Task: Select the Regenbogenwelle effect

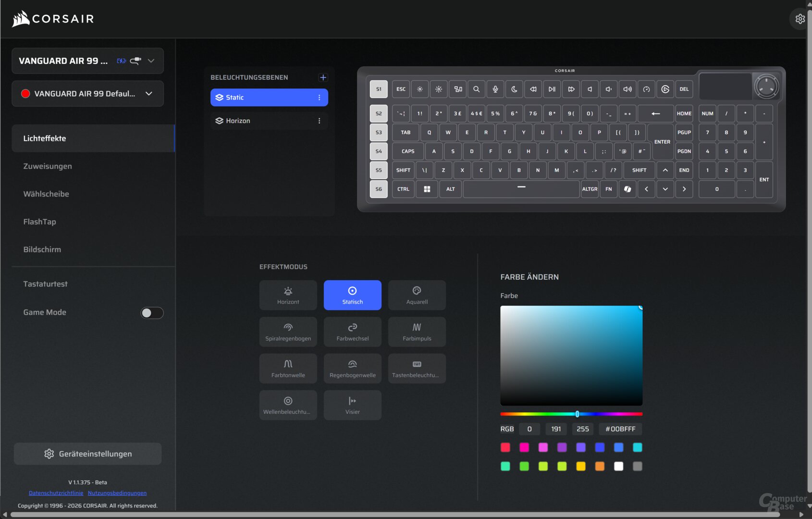Action: (x=352, y=368)
